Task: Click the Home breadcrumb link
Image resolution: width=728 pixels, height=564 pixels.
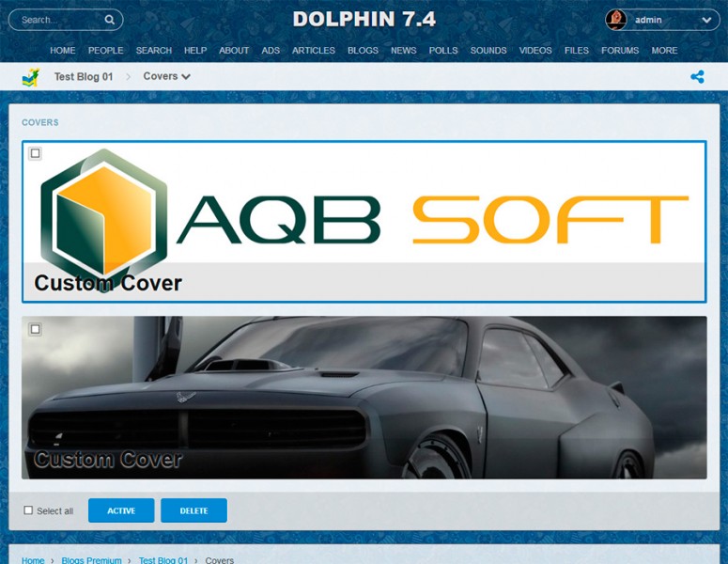Action: click(x=33, y=560)
